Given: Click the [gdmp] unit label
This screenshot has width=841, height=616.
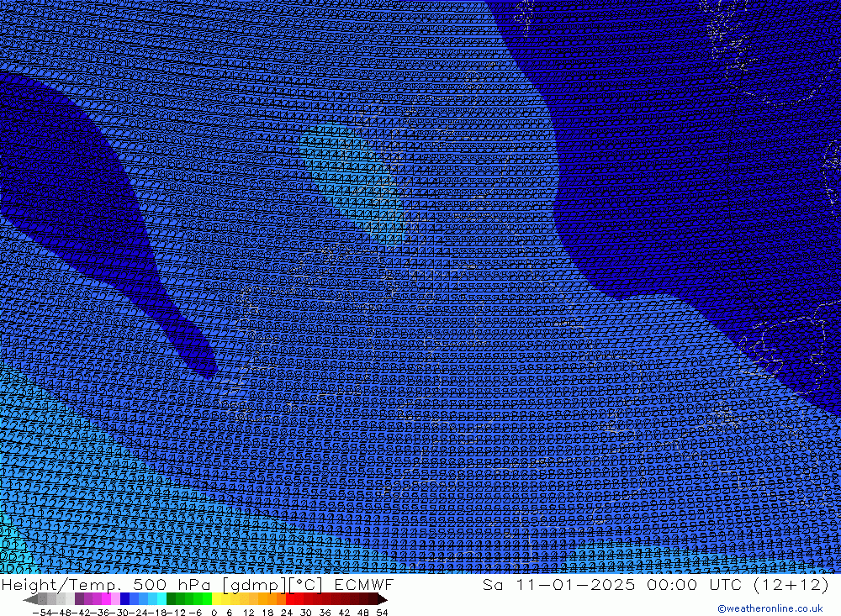Looking at the screenshot, I should point(244,585).
